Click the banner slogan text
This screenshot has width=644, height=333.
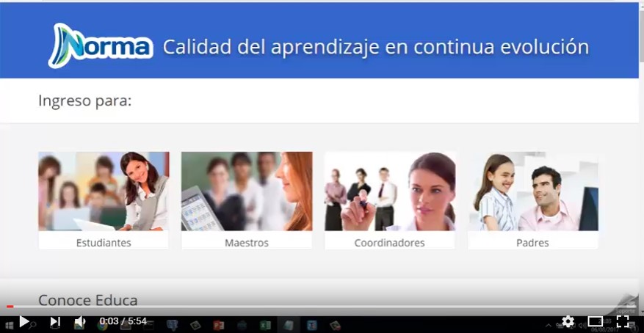tap(375, 47)
